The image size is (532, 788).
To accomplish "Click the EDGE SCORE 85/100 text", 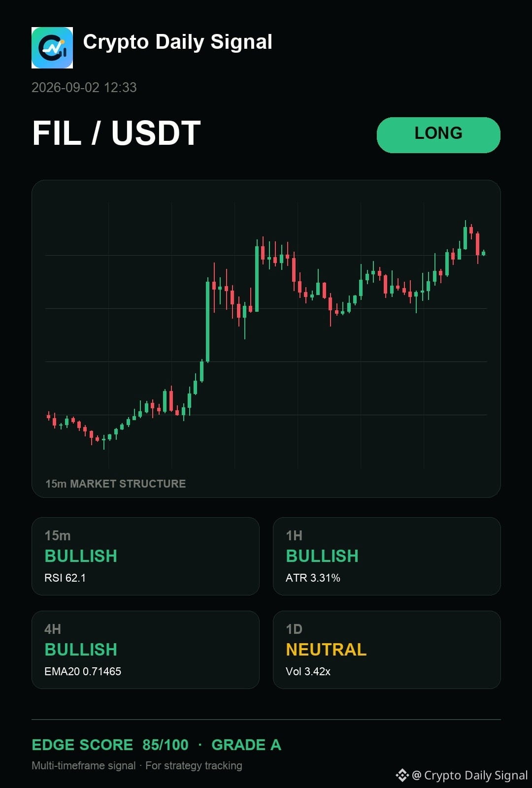I will [x=110, y=745].
